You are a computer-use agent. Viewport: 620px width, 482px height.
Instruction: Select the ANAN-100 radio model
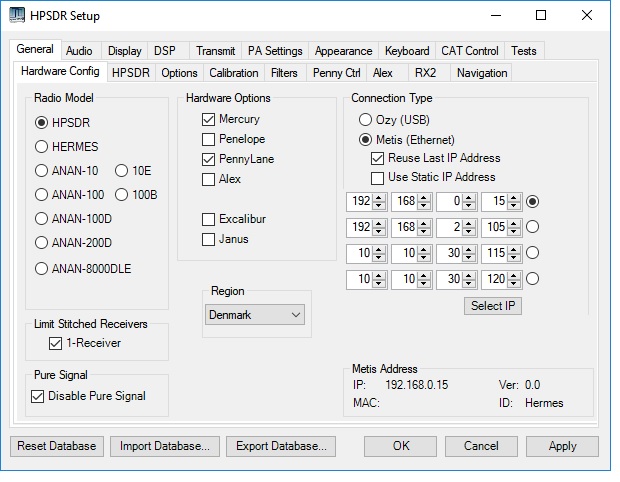70,195
